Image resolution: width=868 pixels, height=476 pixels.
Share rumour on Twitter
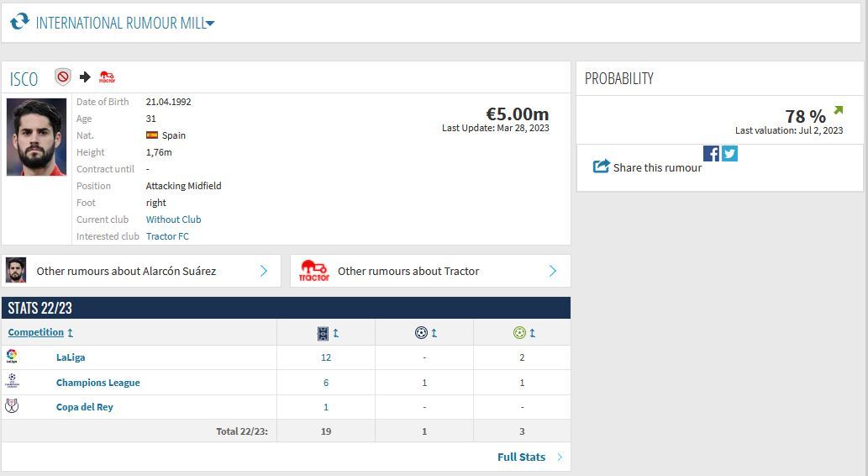tap(729, 154)
